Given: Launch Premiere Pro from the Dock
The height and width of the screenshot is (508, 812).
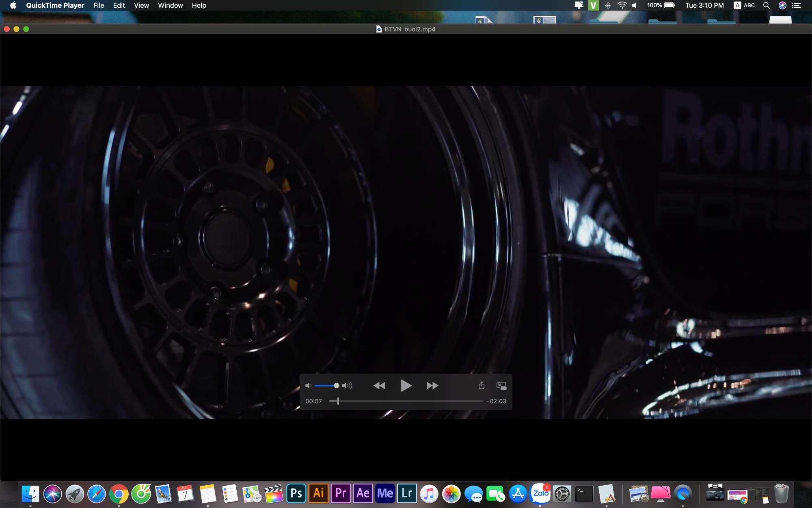Looking at the screenshot, I should click(x=341, y=493).
